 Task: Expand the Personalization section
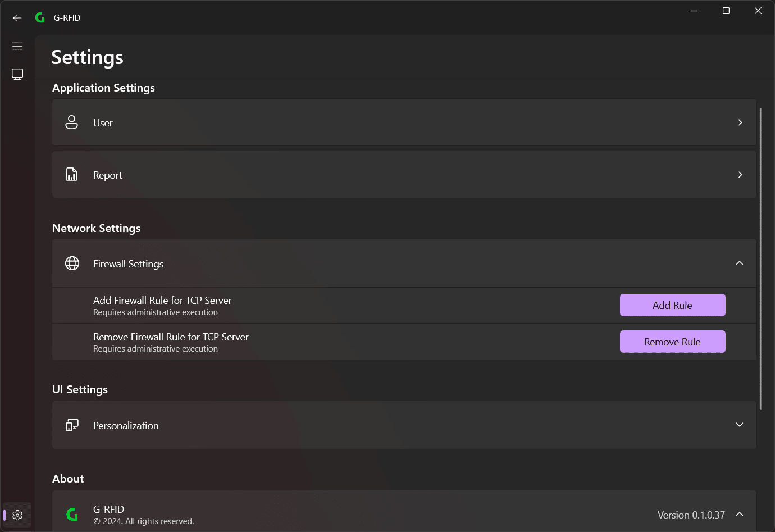(x=740, y=425)
